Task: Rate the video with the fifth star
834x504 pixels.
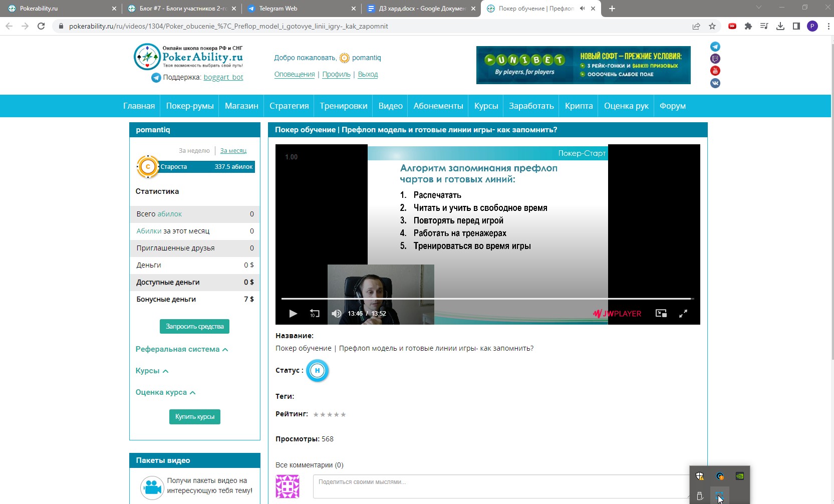Action: pyautogui.click(x=343, y=414)
